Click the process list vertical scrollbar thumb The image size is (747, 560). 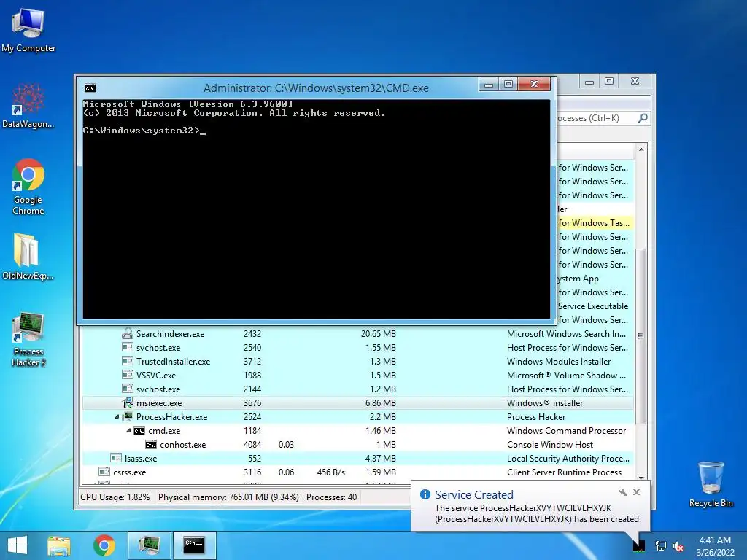[641, 336]
